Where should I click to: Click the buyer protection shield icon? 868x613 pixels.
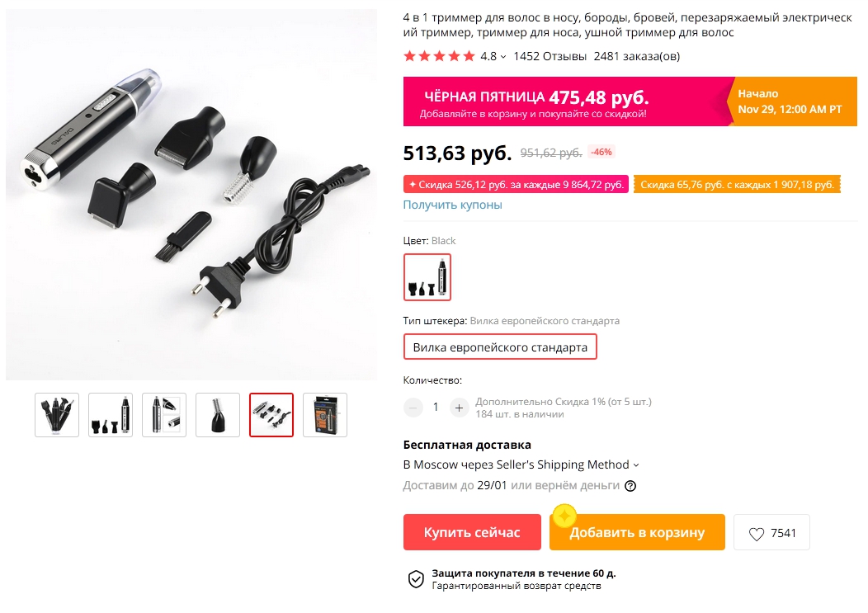(x=416, y=579)
